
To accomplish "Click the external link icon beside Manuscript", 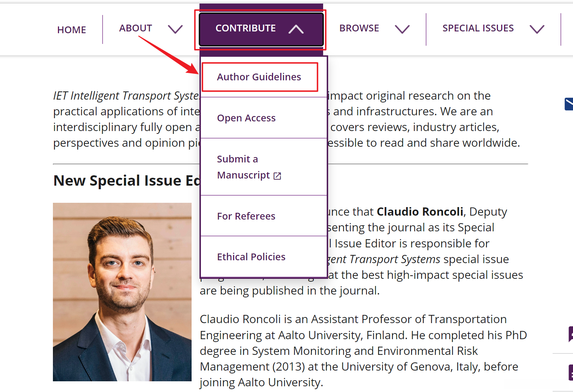I will pyautogui.click(x=277, y=176).
